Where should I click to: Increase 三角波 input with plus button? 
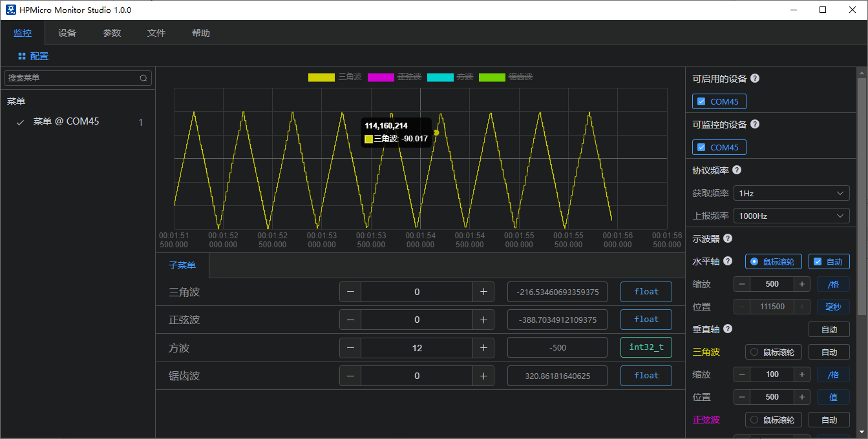pyautogui.click(x=483, y=292)
